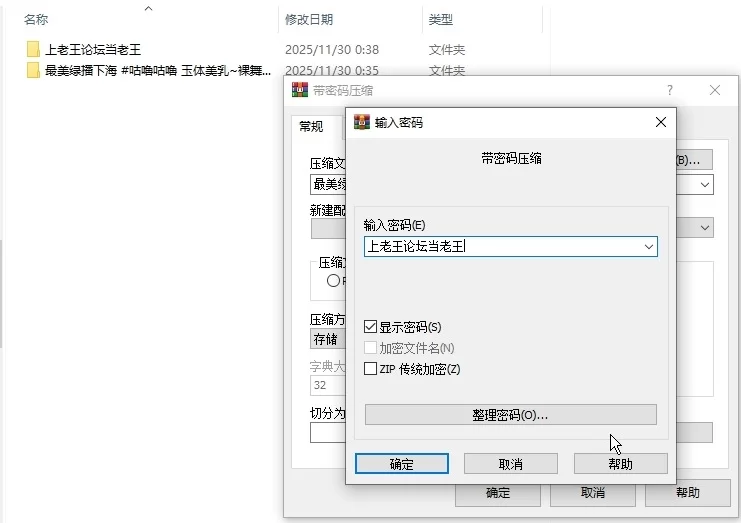This screenshot has width=741, height=523.
Task: Click the disabled 加密文件名(N) checkbox
Action: click(370, 348)
